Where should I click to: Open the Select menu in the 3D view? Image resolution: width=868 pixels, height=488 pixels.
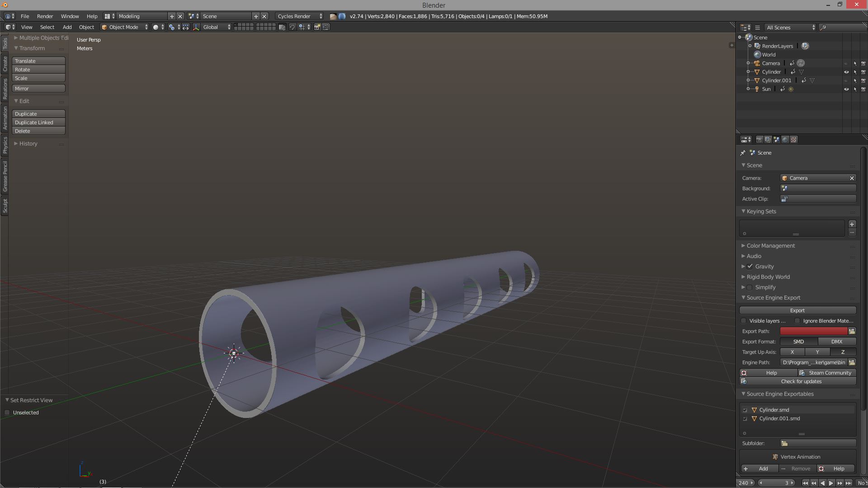(x=47, y=27)
